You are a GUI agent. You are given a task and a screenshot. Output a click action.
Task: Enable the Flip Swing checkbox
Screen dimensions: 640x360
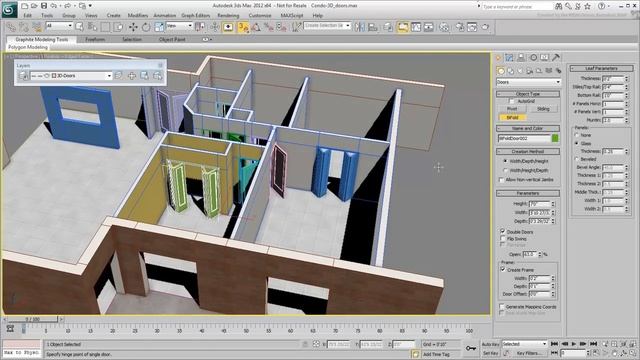tap(503, 238)
